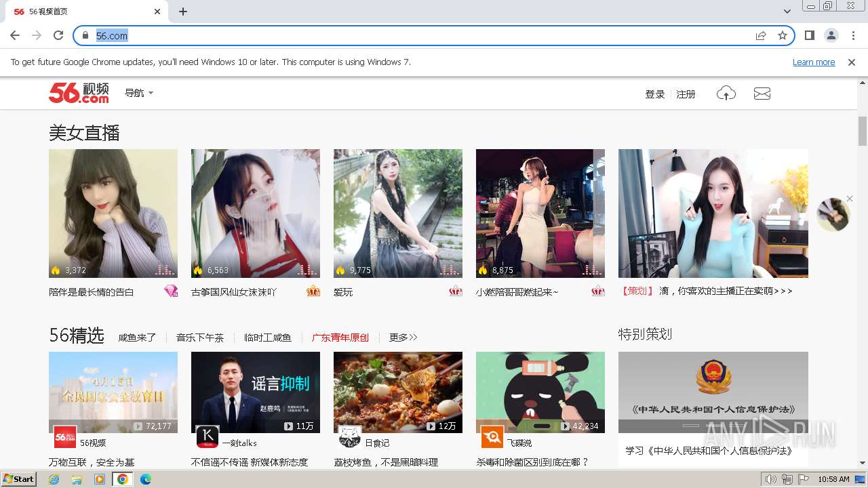Screen dimensions: 868x488
Task: Open live stream thumbnail 古筝国风仙女沫沫吖
Action: point(256,213)
